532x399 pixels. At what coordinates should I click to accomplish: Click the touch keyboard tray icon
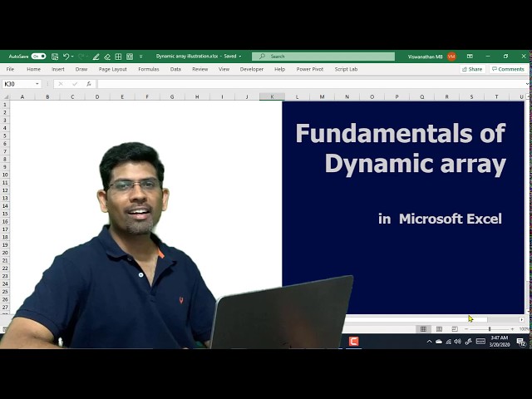pos(480,342)
